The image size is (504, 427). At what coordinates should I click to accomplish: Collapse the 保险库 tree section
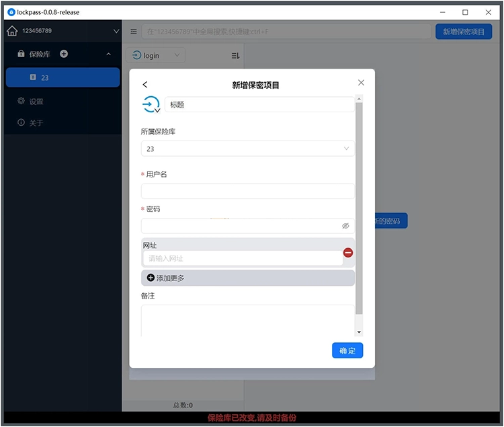[x=109, y=54]
